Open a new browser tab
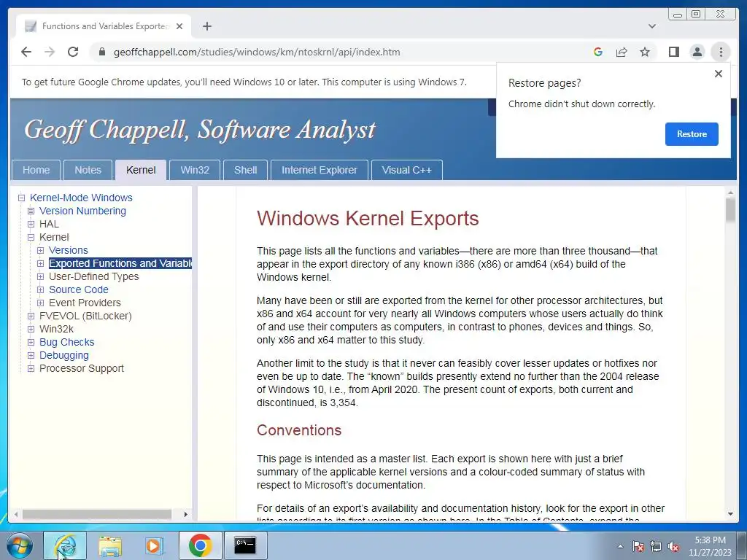This screenshot has height=560, width=747. (x=206, y=26)
